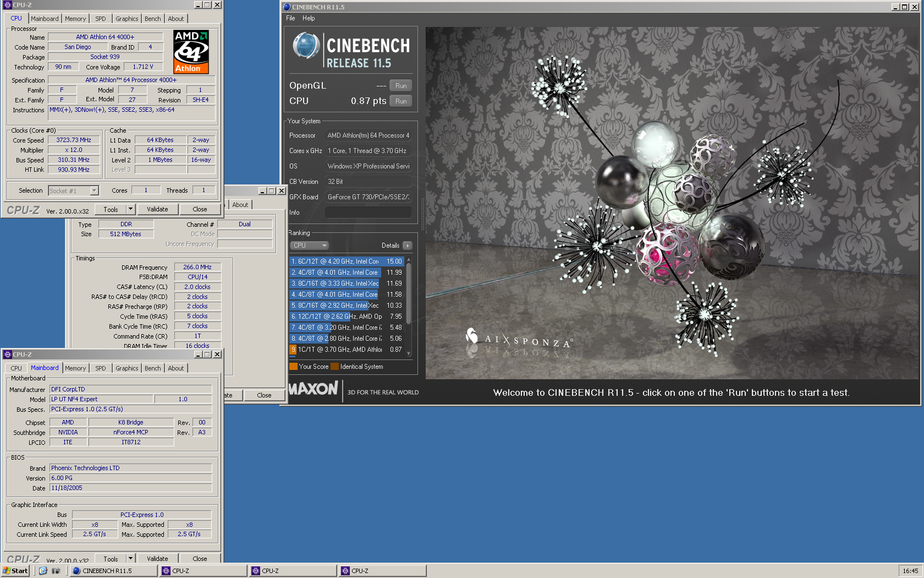Click Close in middle CPU-Z Memory window

tap(264, 395)
